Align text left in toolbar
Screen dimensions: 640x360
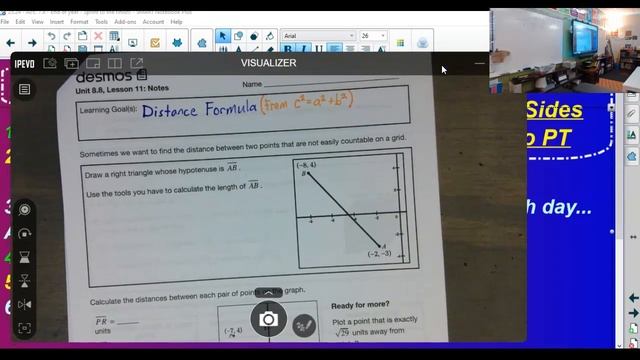tap(334, 49)
